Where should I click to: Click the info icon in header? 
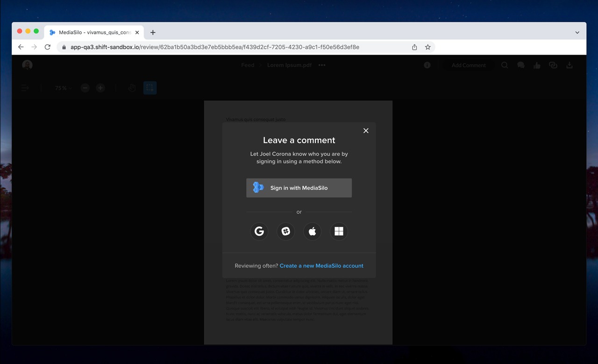pyautogui.click(x=427, y=65)
